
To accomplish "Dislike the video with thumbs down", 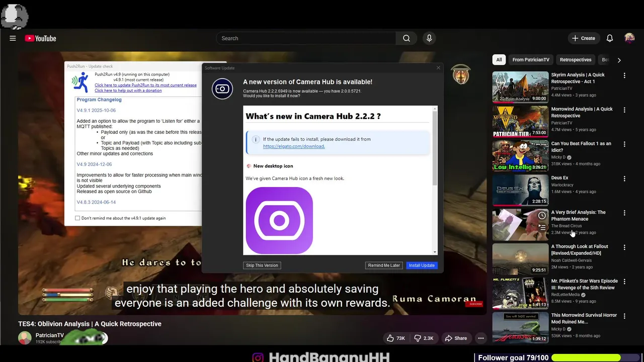I will (424, 338).
